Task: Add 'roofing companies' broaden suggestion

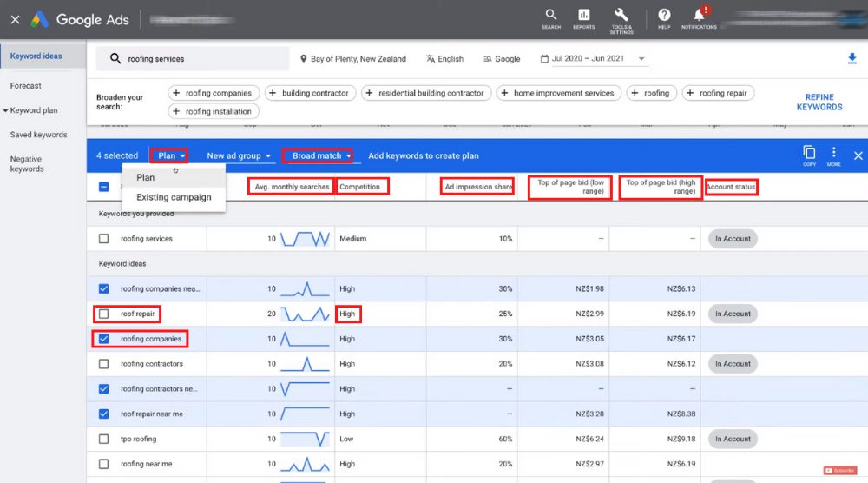Action: click(214, 93)
